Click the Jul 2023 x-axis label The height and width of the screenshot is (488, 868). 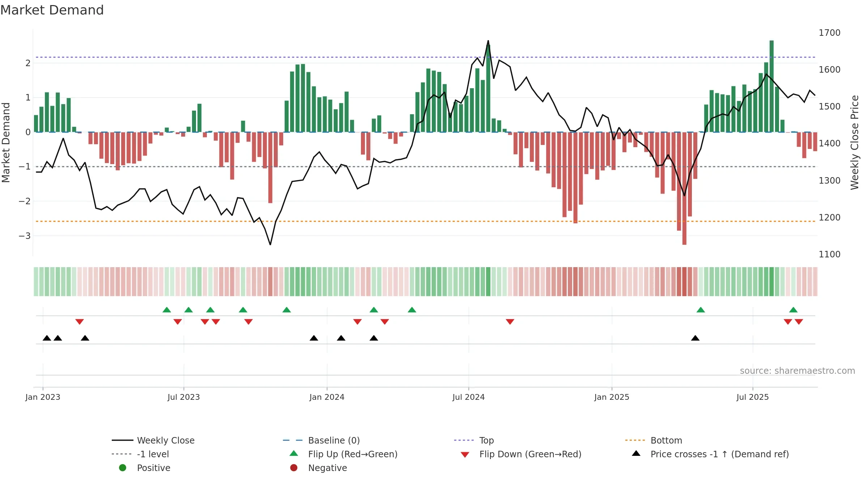[x=184, y=397]
